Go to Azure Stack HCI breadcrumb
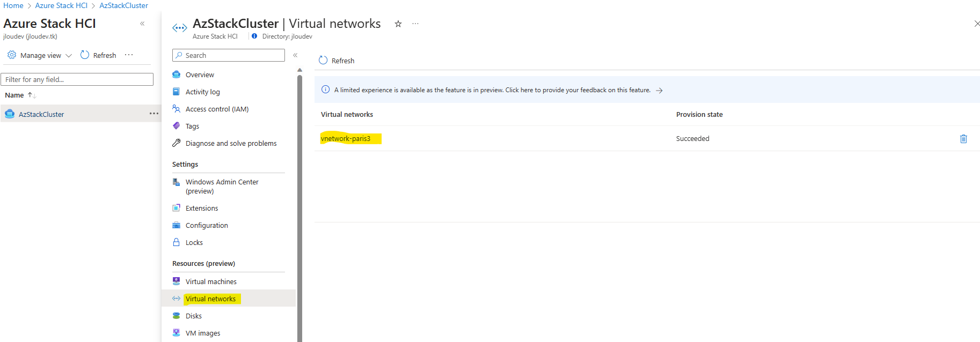 (61, 5)
